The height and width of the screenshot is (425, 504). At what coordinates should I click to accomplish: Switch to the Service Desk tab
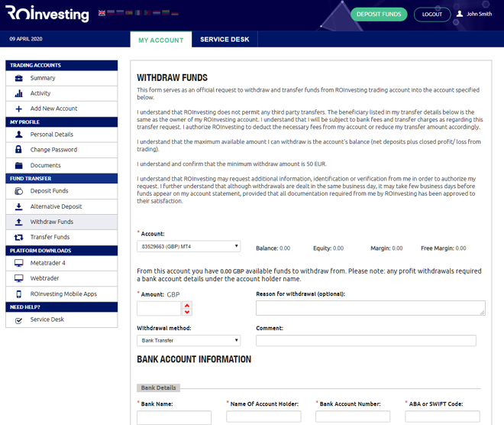pos(225,39)
